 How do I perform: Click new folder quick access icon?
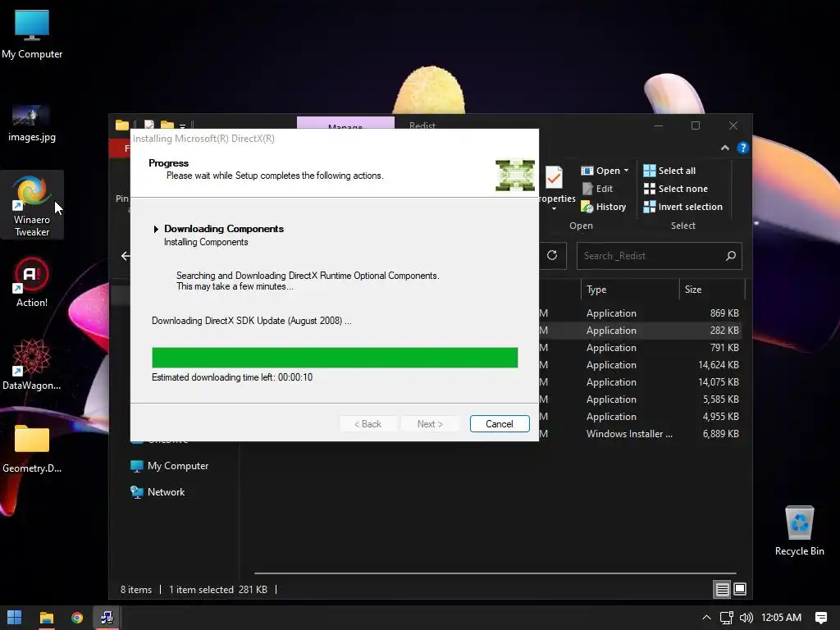point(167,125)
